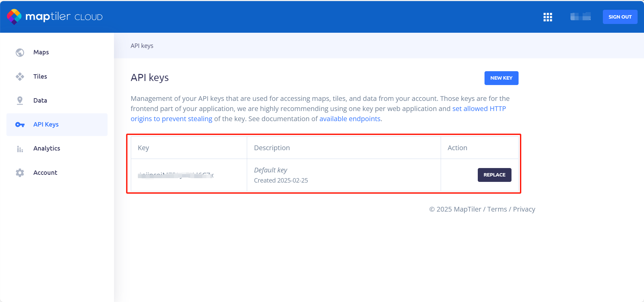Create a key with NEW KEY button
Viewport: 644px width, 302px height.
coord(501,78)
